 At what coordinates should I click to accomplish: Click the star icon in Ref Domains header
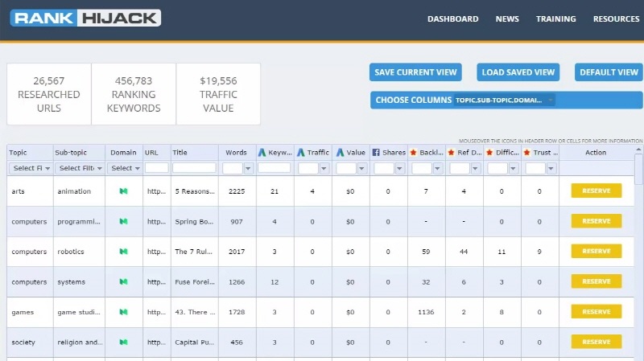click(451, 153)
